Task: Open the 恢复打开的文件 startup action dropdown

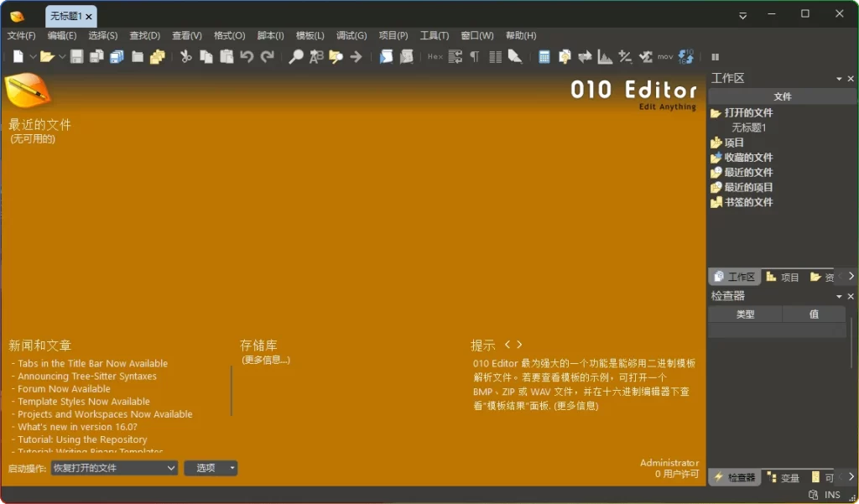Action: (114, 468)
